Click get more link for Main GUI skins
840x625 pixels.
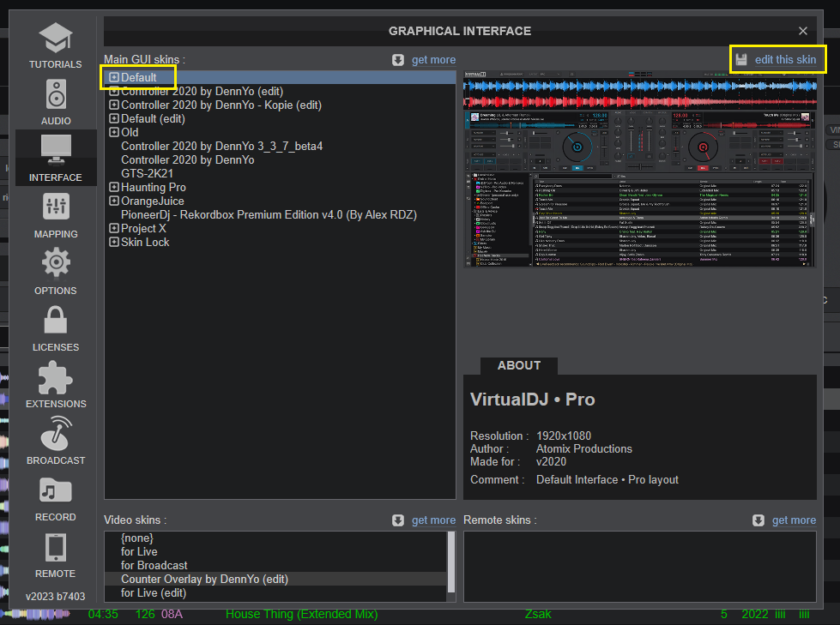[433, 60]
